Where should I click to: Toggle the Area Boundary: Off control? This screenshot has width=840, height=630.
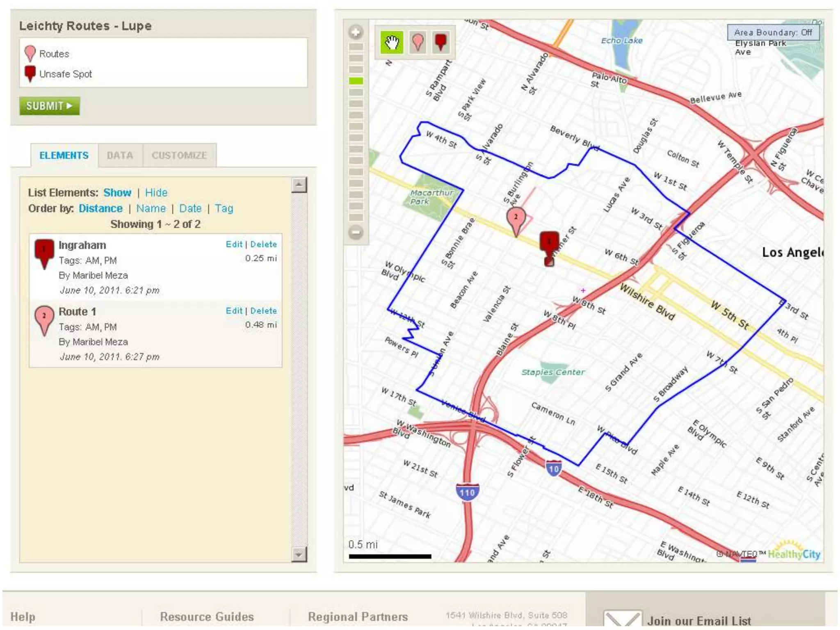[773, 32]
